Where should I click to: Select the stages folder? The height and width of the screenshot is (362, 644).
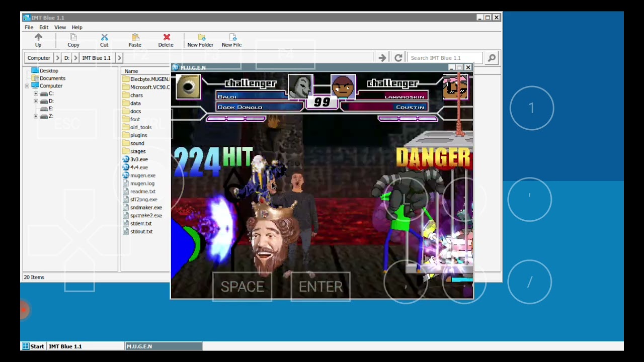click(x=134, y=151)
